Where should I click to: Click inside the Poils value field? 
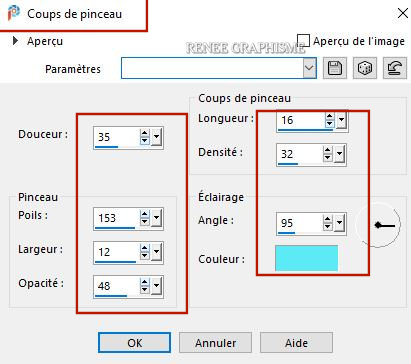pos(117,218)
